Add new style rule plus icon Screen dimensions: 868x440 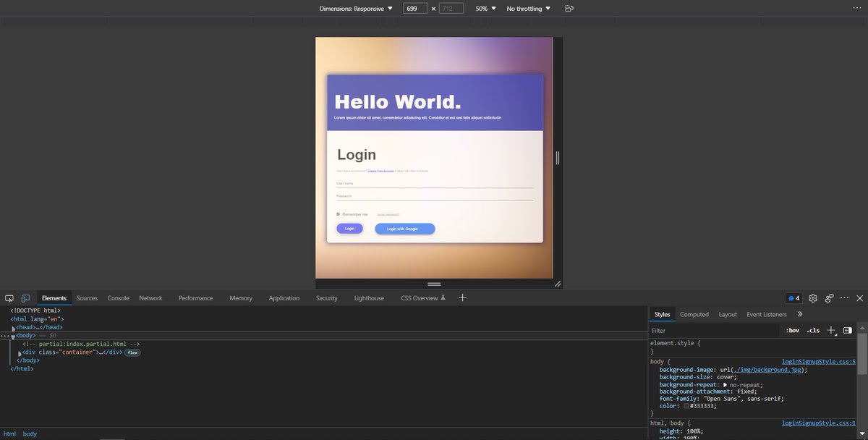(831, 330)
